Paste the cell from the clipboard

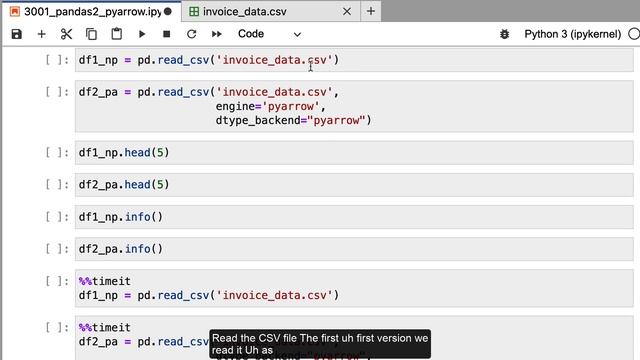[x=116, y=34]
